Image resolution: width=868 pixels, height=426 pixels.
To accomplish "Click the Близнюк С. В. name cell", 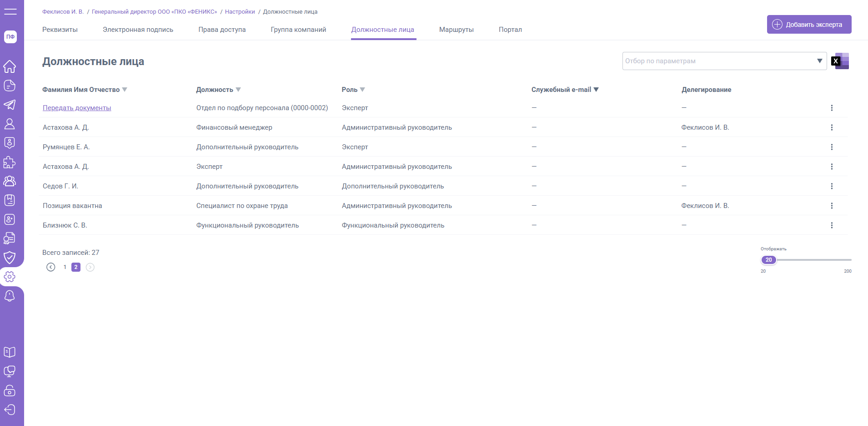I will [65, 225].
